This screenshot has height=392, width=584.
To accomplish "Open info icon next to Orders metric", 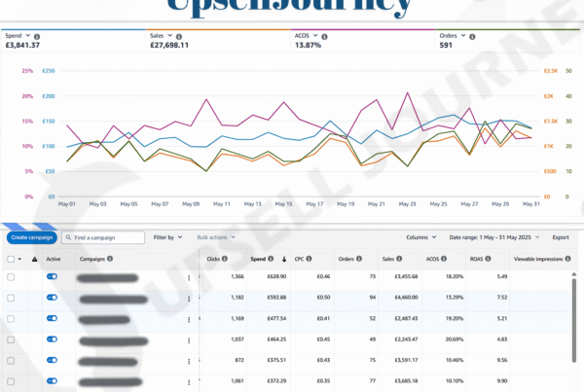I will [x=472, y=37].
